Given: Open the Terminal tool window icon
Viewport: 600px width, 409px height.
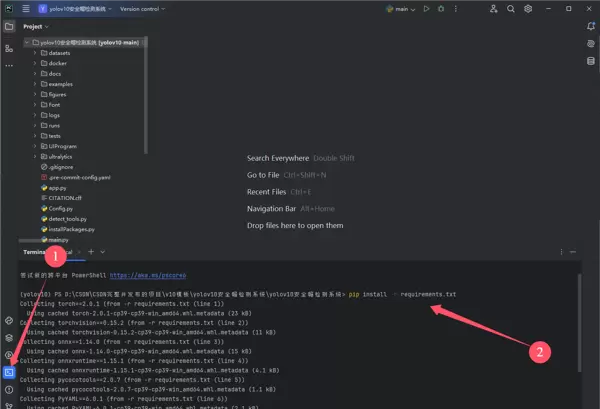Looking at the screenshot, I should [9, 371].
